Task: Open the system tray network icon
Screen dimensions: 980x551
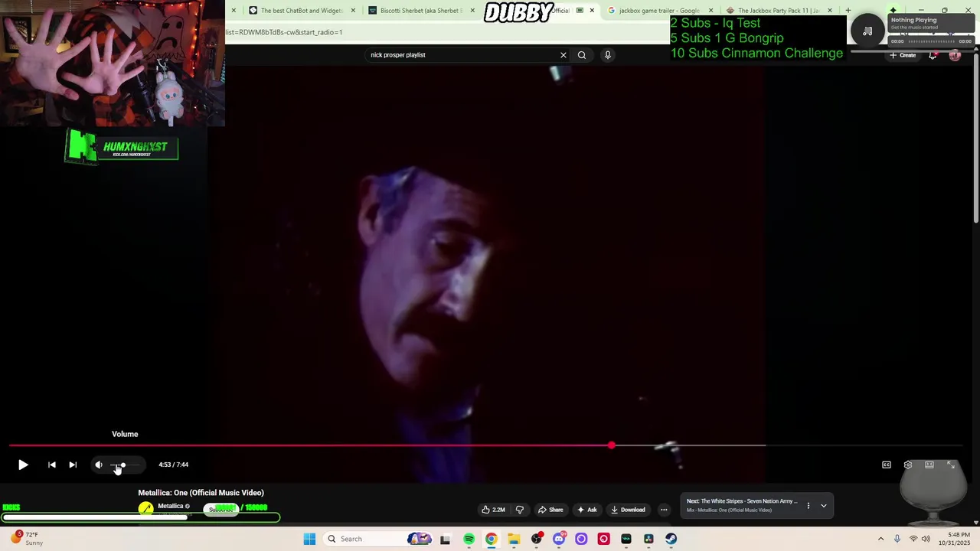Action: click(x=913, y=539)
